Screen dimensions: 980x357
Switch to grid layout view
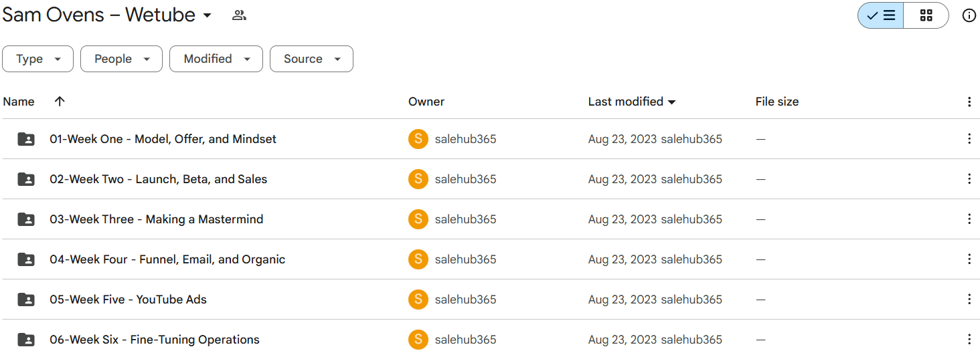click(x=926, y=15)
